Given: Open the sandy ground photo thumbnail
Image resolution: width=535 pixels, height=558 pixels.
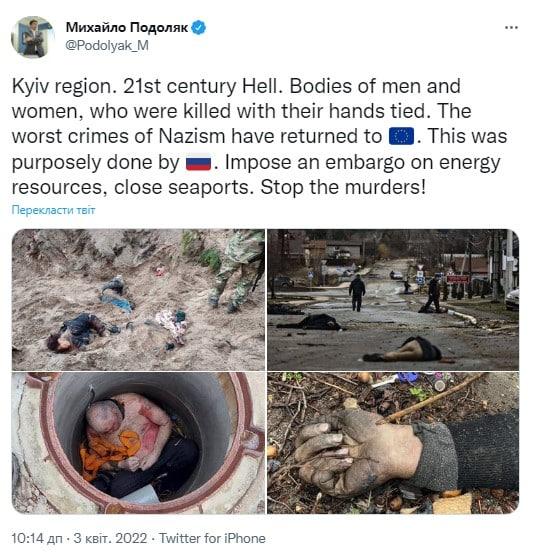Looking at the screenshot, I should (138, 300).
